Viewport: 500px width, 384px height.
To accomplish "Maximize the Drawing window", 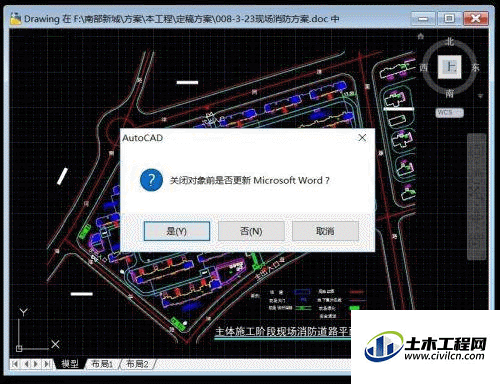I will click(x=449, y=18).
